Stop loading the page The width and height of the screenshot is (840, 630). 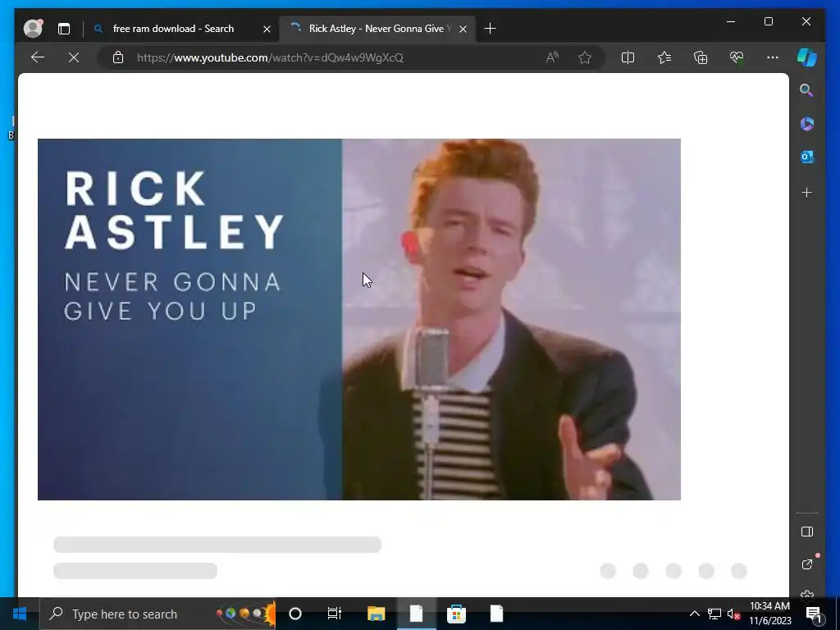74,57
